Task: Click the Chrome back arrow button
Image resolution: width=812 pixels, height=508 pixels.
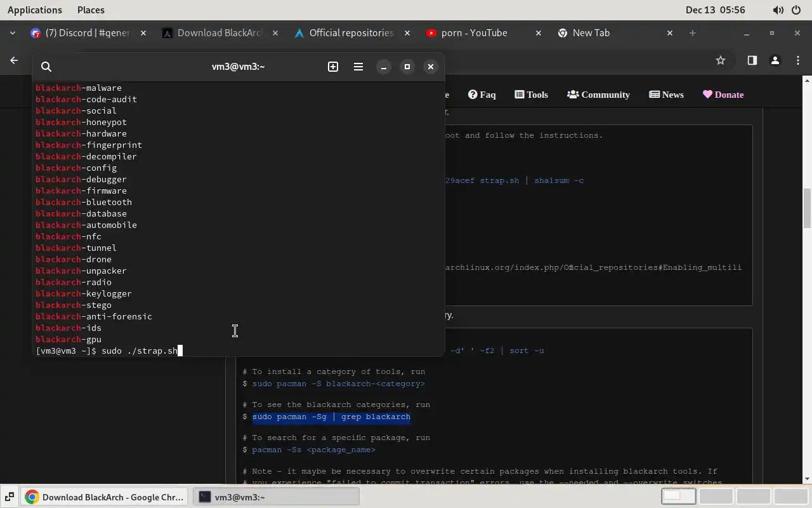Action: click(x=14, y=60)
